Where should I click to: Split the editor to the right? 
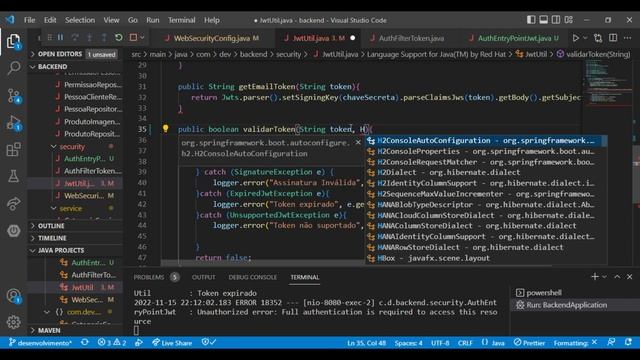tap(613, 38)
